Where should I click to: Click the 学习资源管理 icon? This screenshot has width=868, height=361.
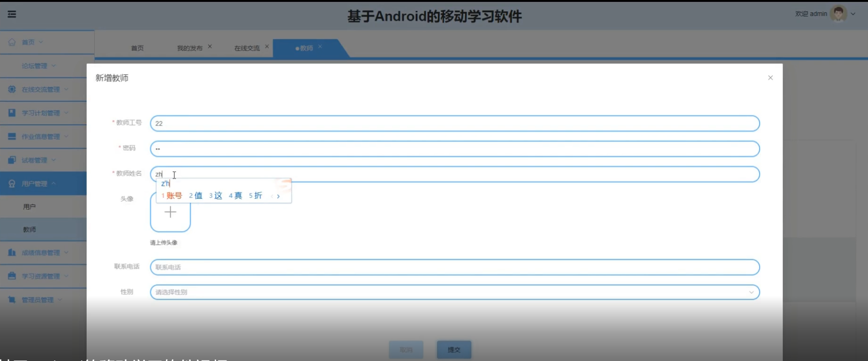click(12, 276)
